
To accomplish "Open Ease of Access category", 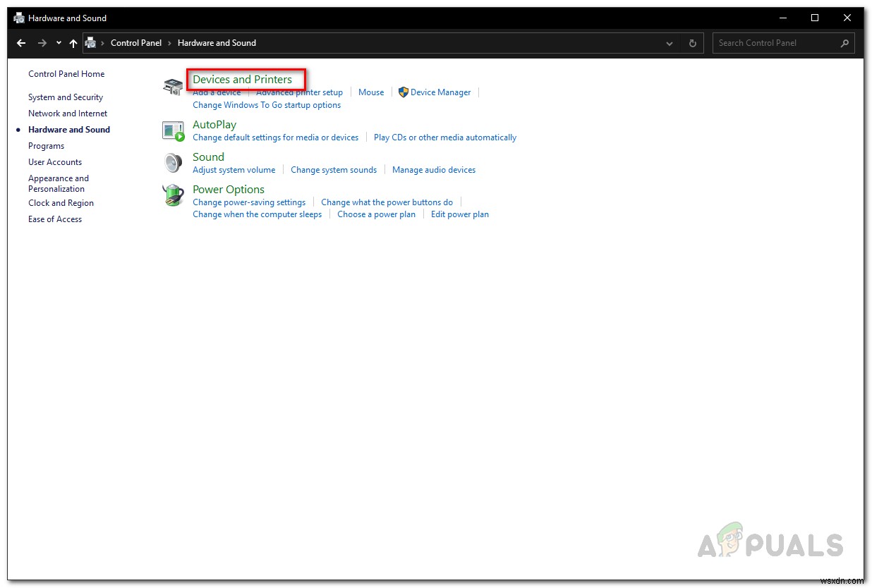I will [x=55, y=219].
